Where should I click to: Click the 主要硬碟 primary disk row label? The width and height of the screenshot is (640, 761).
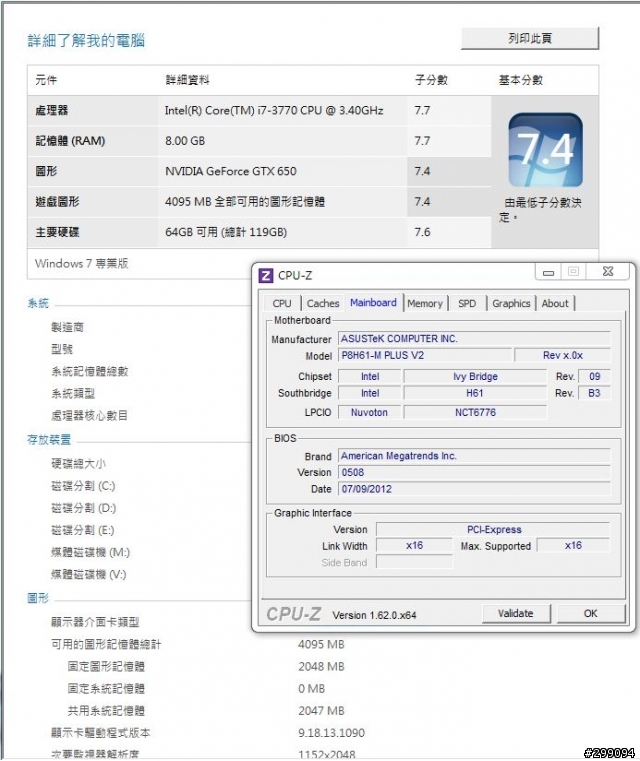click(x=57, y=232)
